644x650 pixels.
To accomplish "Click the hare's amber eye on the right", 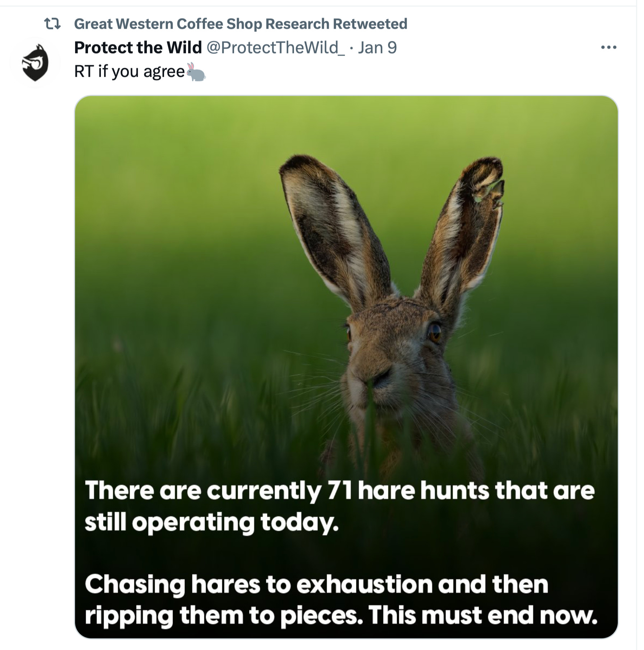I will 434,332.
